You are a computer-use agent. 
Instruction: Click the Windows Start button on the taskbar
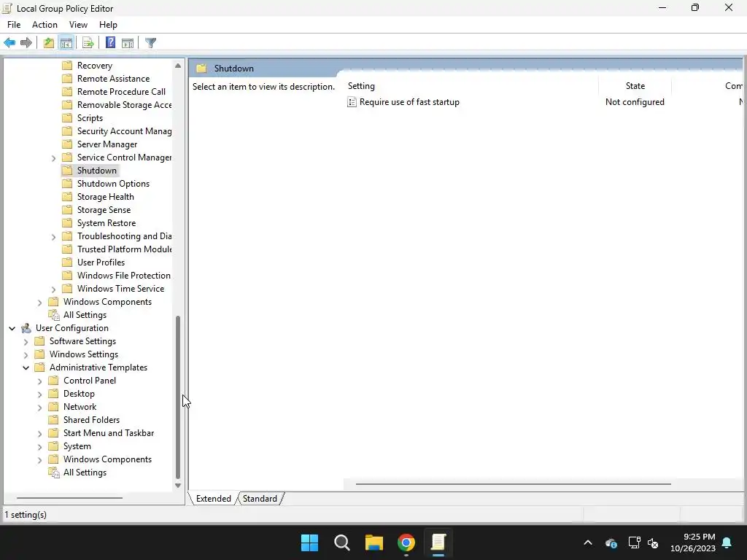pyautogui.click(x=309, y=542)
